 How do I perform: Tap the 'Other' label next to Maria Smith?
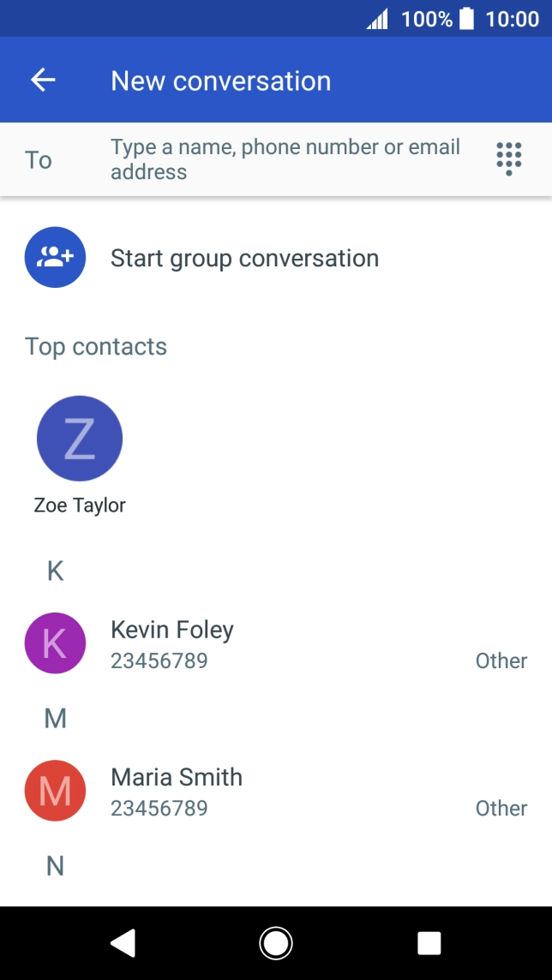click(x=501, y=809)
